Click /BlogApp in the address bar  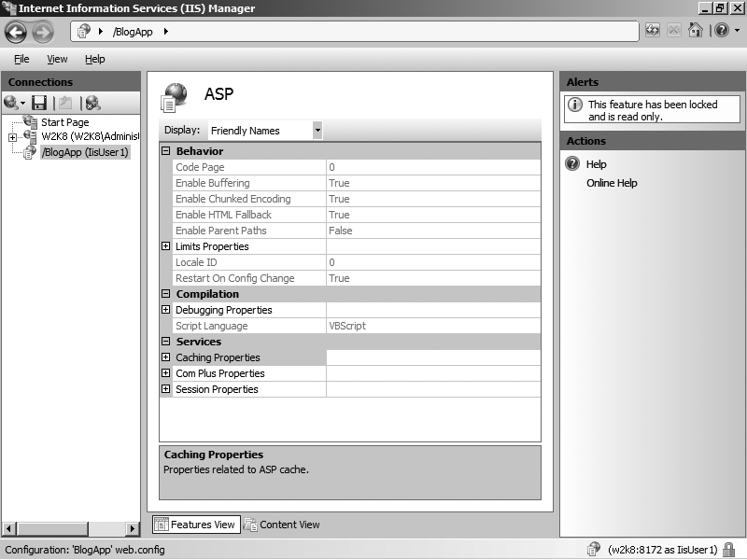(133, 32)
